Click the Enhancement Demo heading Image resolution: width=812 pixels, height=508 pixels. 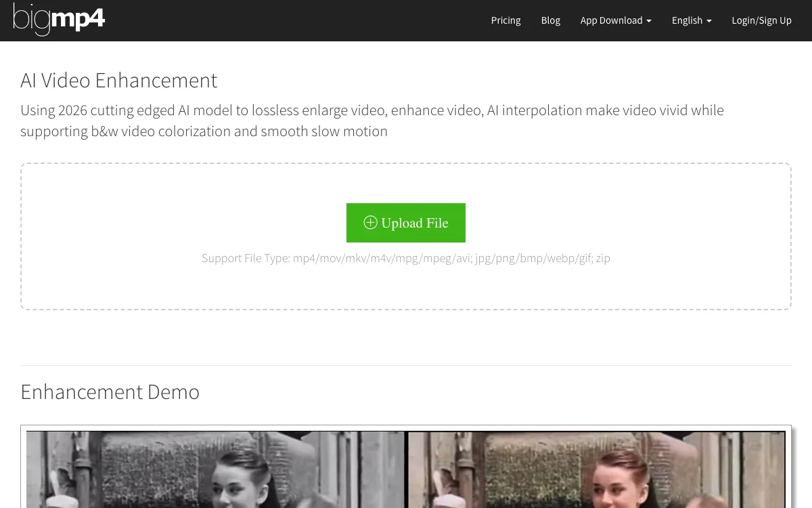(x=110, y=391)
